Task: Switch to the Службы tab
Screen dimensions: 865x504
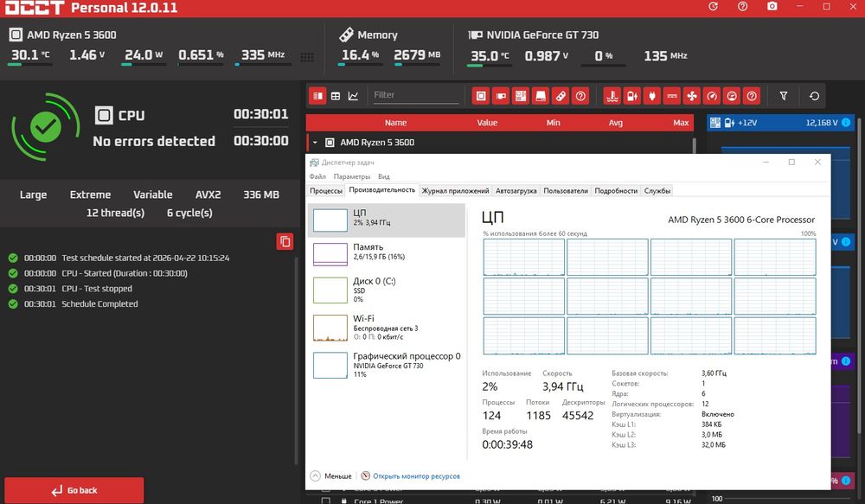Action: (x=657, y=191)
